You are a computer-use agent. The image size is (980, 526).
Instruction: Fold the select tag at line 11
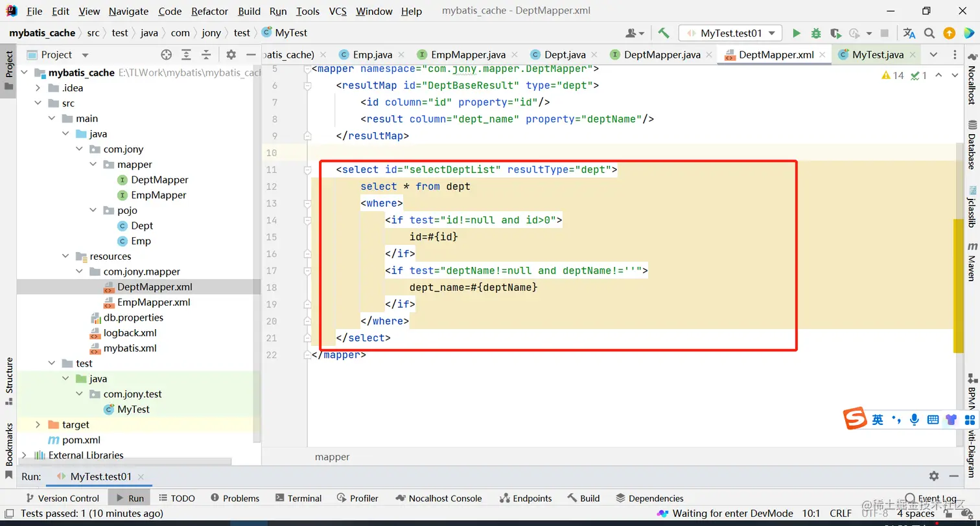point(307,170)
